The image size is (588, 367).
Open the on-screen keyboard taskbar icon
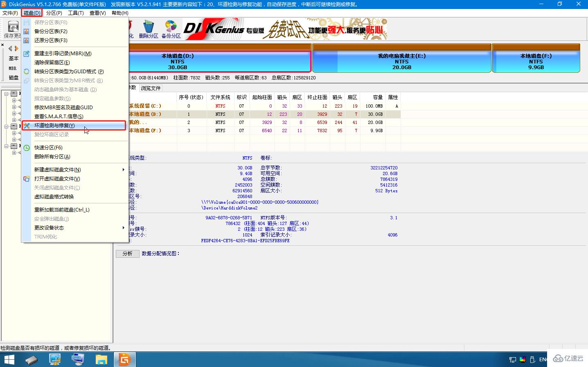click(78, 360)
